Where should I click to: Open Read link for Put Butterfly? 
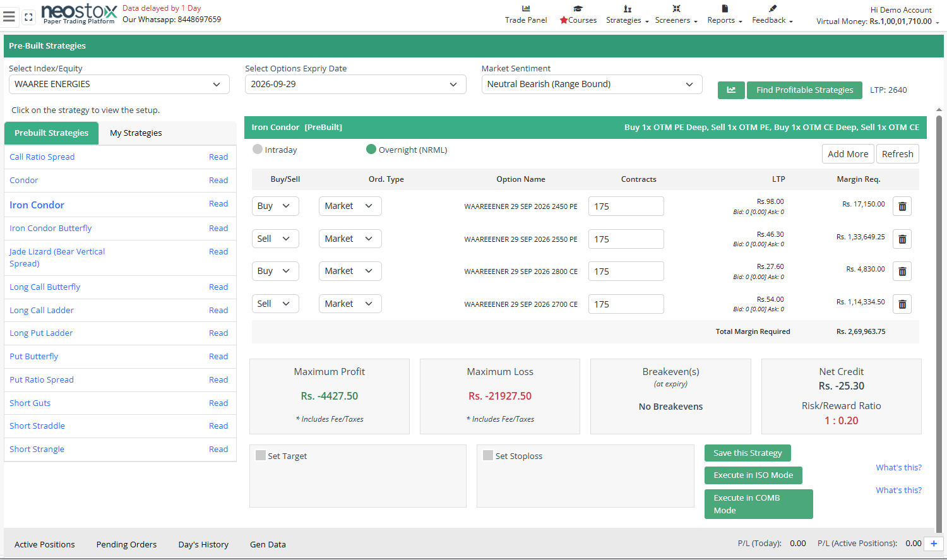click(218, 357)
